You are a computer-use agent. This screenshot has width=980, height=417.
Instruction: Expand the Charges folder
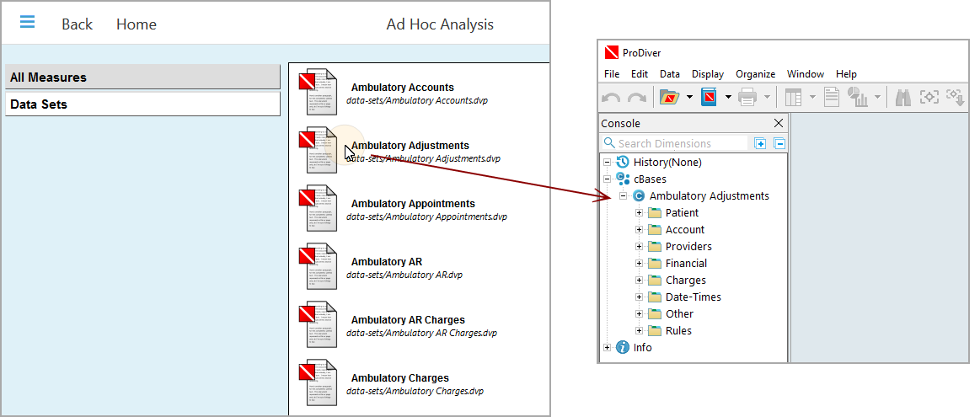(x=639, y=280)
